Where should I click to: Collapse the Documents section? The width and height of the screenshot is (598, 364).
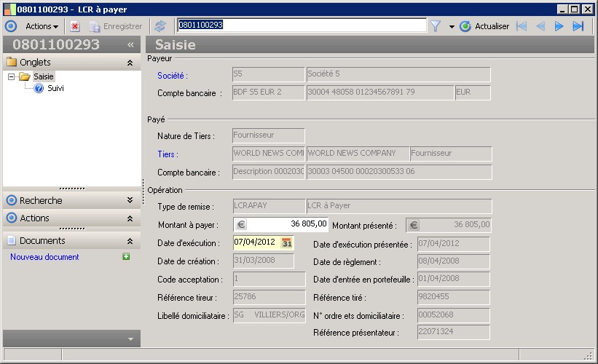click(130, 241)
